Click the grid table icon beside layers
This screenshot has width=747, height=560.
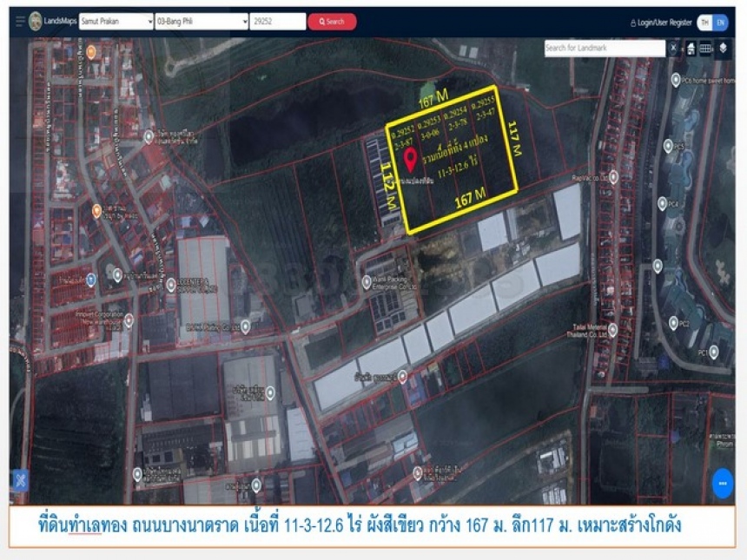point(706,49)
